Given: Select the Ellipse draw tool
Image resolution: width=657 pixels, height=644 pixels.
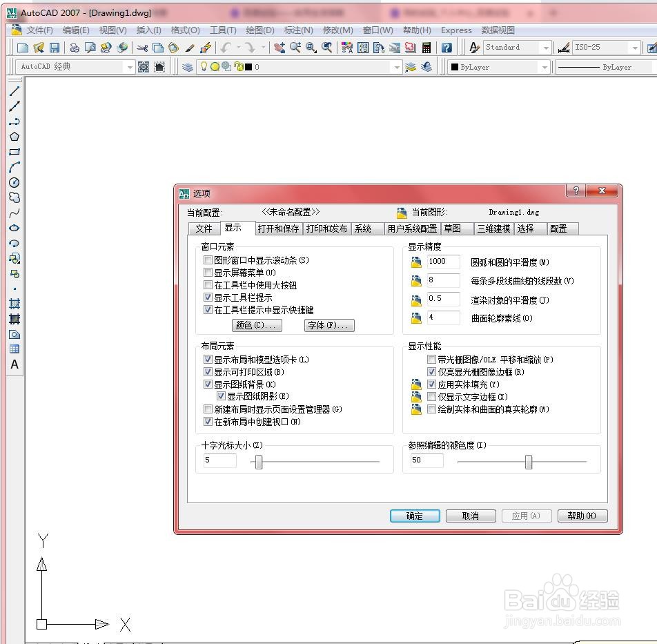Looking at the screenshot, I should click(14, 228).
